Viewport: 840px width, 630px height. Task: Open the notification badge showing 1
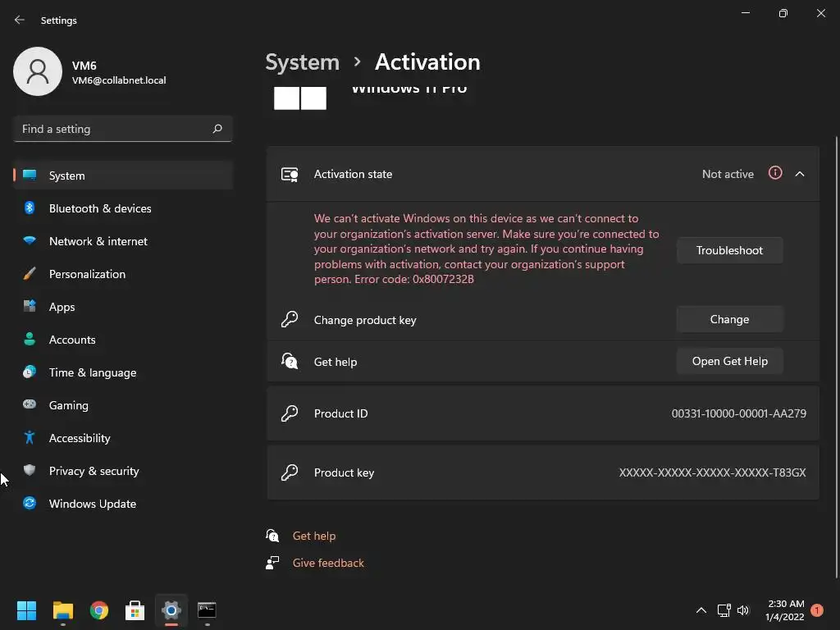click(x=817, y=610)
